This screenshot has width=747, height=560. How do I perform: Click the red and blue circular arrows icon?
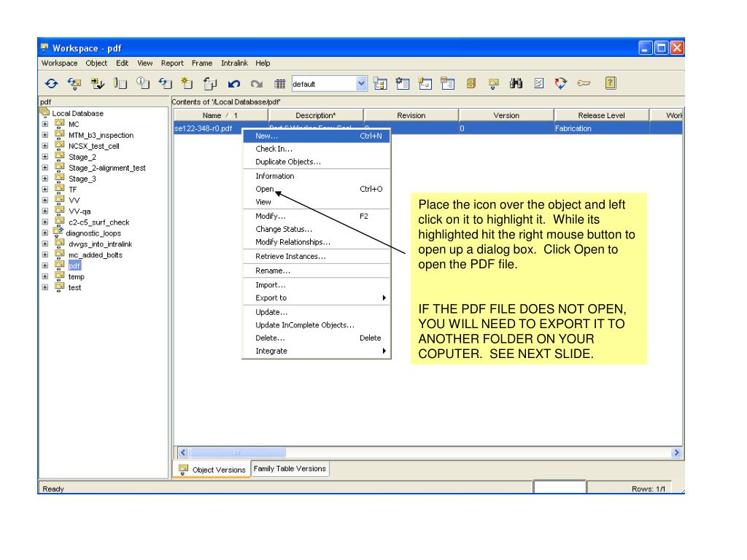561,83
